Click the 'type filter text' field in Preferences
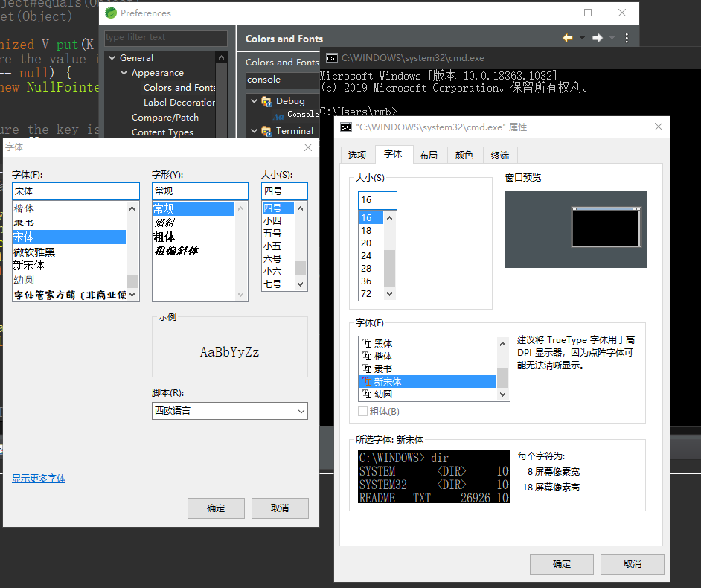Screen dimensions: 701x588 (x=166, y=37)
